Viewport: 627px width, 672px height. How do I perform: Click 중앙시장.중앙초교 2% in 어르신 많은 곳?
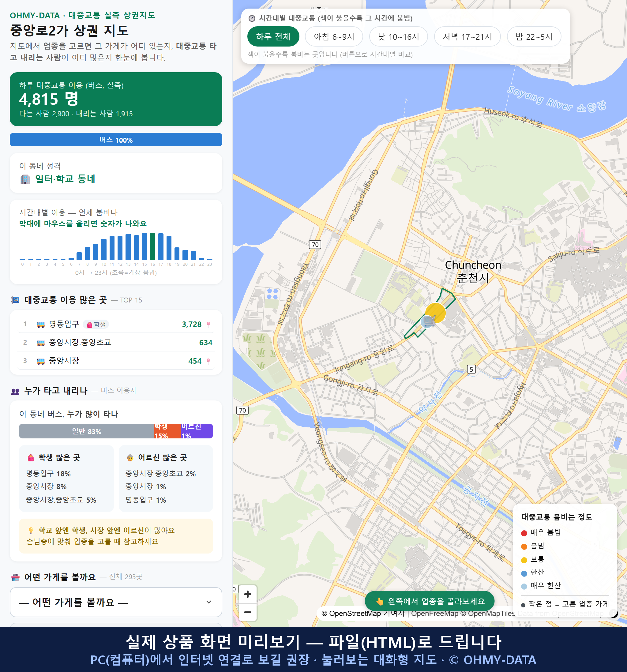coord(160,474)
